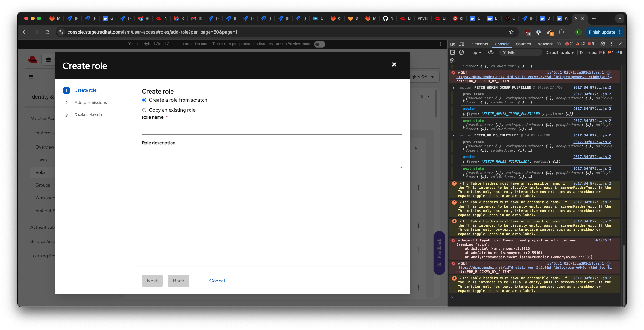644x330 pixels.
Task: Open the 'top' JavaScript context dropdown
Action: 476,53
